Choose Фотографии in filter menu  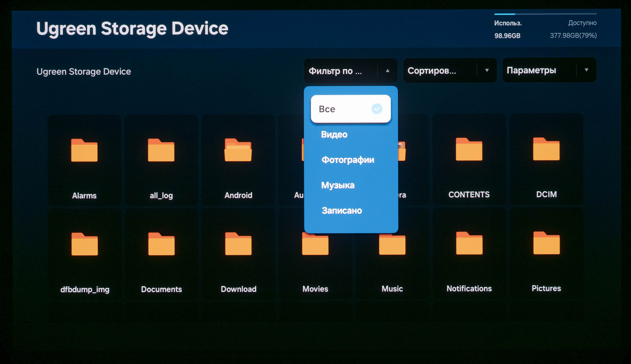(x=348, y=160)
